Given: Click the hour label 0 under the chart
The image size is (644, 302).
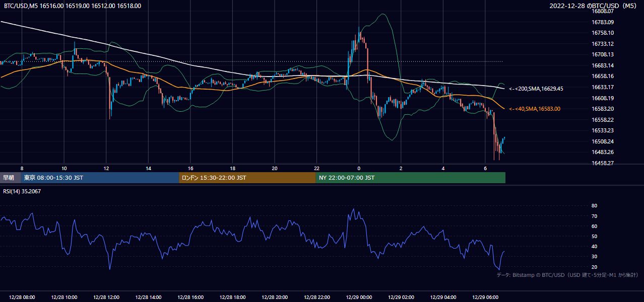Looking at the screenshot, I should point(359,168).
